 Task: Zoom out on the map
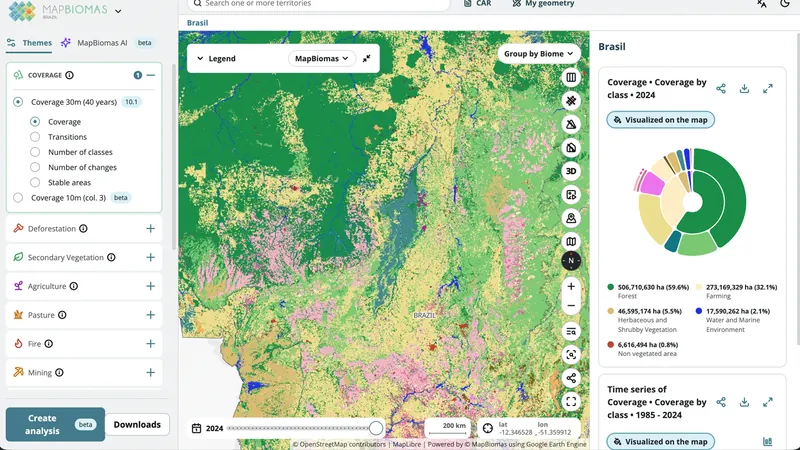[571, 306]
